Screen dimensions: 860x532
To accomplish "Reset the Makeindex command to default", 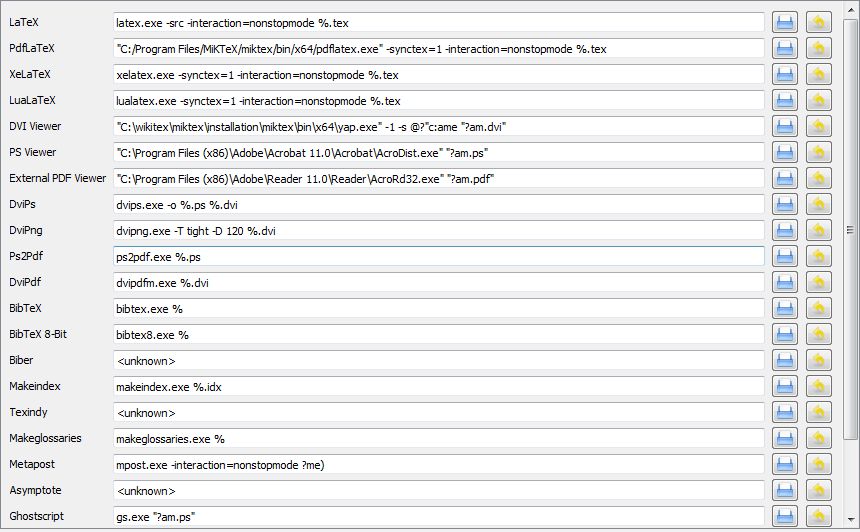I will pyautogui.click(x=818, y=387).
